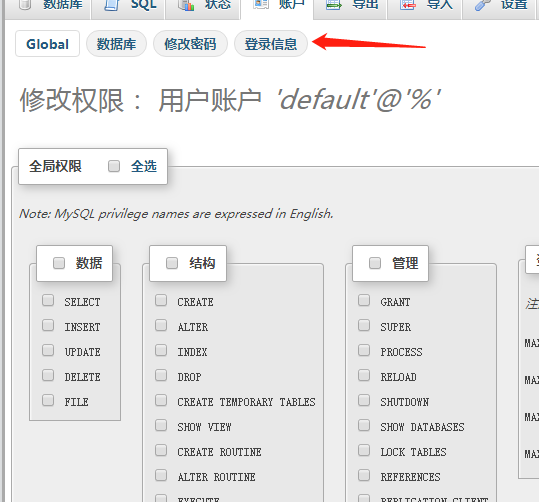Enable the UPDATE privilege checkbox
Screen dimensions: 539x502
pyautogui.click(x=48, y=350)
